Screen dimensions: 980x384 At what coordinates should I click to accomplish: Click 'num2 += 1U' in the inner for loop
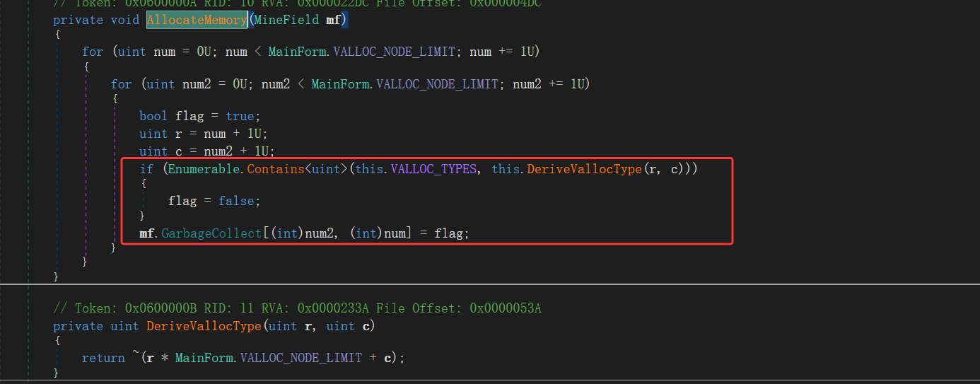[x=548, y=84]
